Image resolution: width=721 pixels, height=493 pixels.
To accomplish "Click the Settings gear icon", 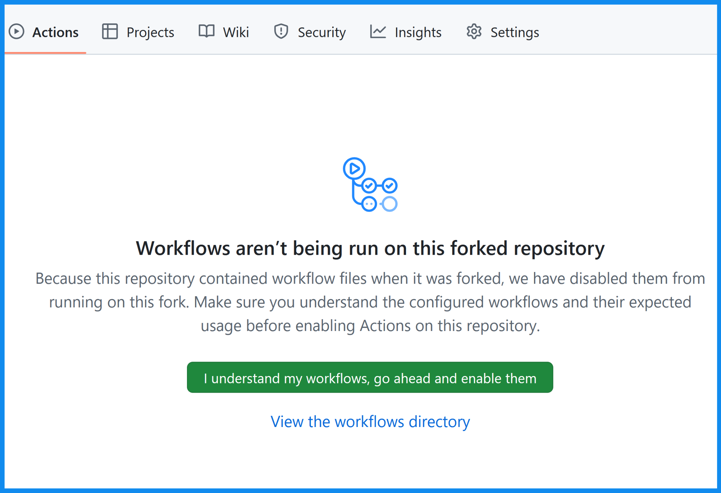I will tap(474, 32).
